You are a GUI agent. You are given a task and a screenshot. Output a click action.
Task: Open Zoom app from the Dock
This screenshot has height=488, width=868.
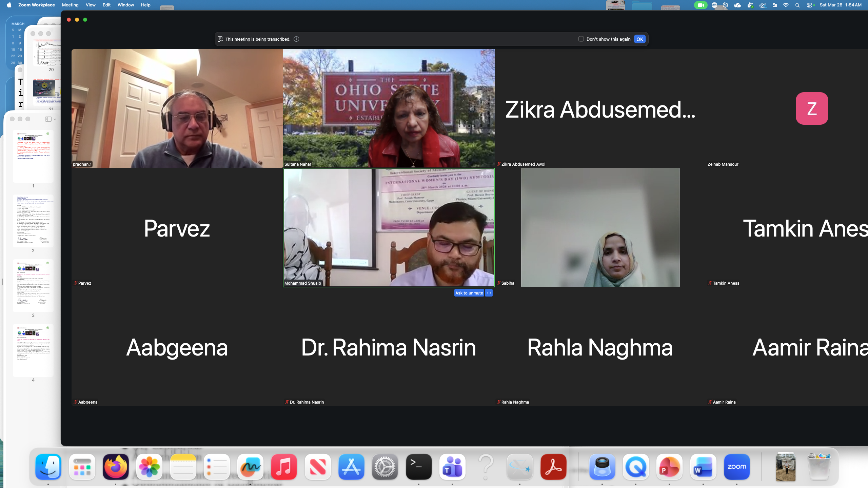pyautogui.click(x=736, y=467)
